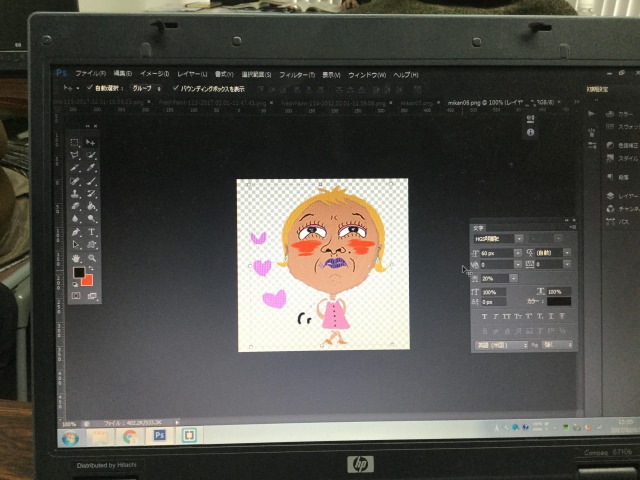Screen dimensions: 640x480
Task: Select the Lasso tool
Action: tap(75, 156)
